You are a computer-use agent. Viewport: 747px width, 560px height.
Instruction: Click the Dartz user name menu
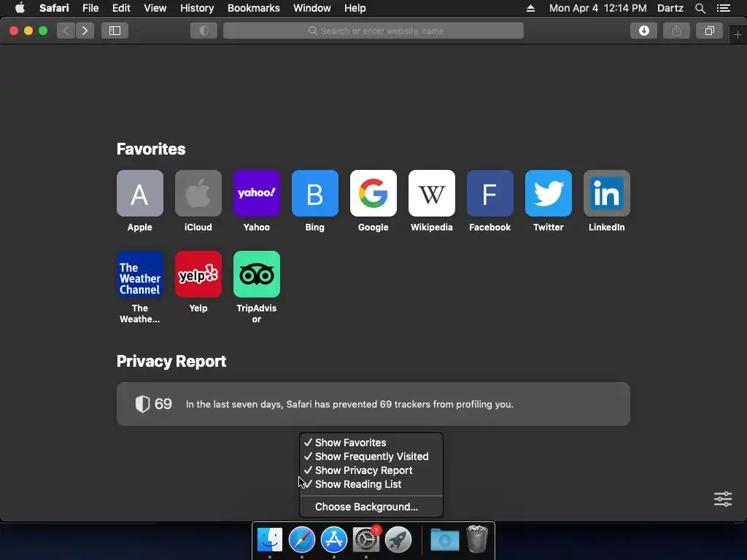click(x=670, y=8)
